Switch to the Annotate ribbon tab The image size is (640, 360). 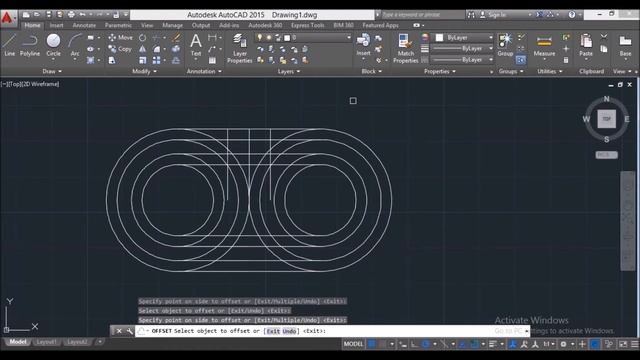(84, 25)
